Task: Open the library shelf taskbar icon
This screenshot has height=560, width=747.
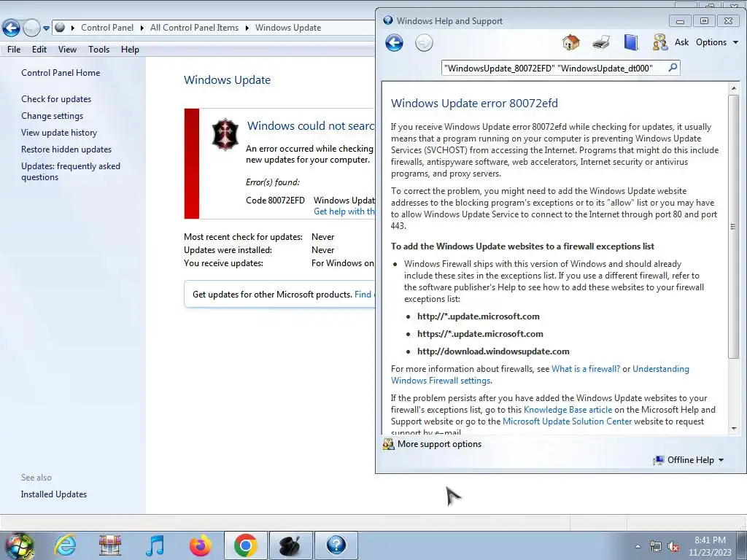Action: click(x=110, y=545)
